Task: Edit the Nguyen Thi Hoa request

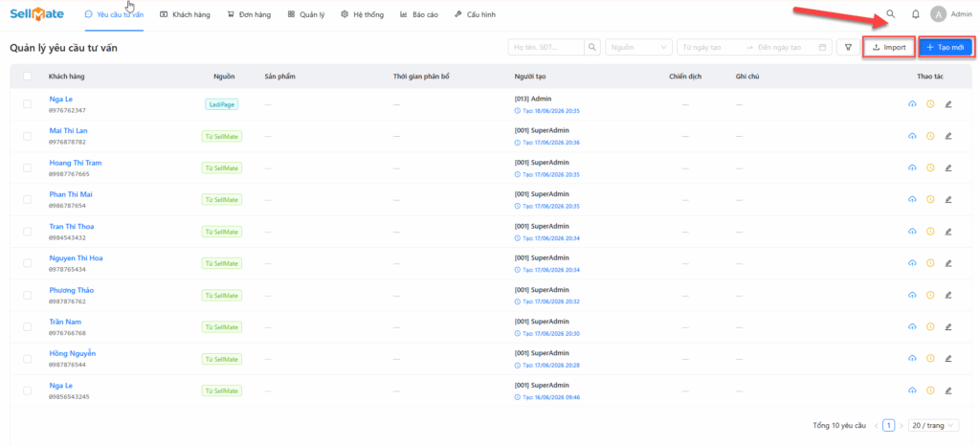Action: 948,263
